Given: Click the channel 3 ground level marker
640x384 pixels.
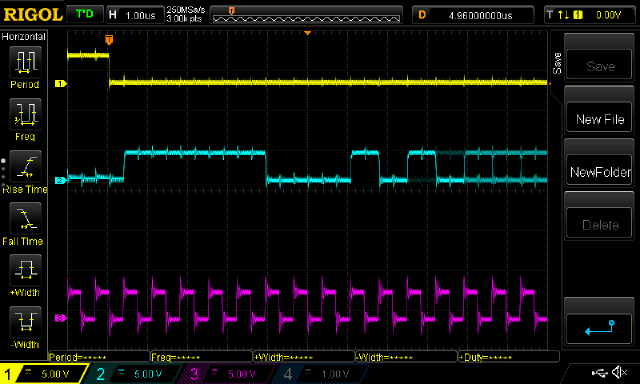Looking at the screenshot, I should point(60,318).
